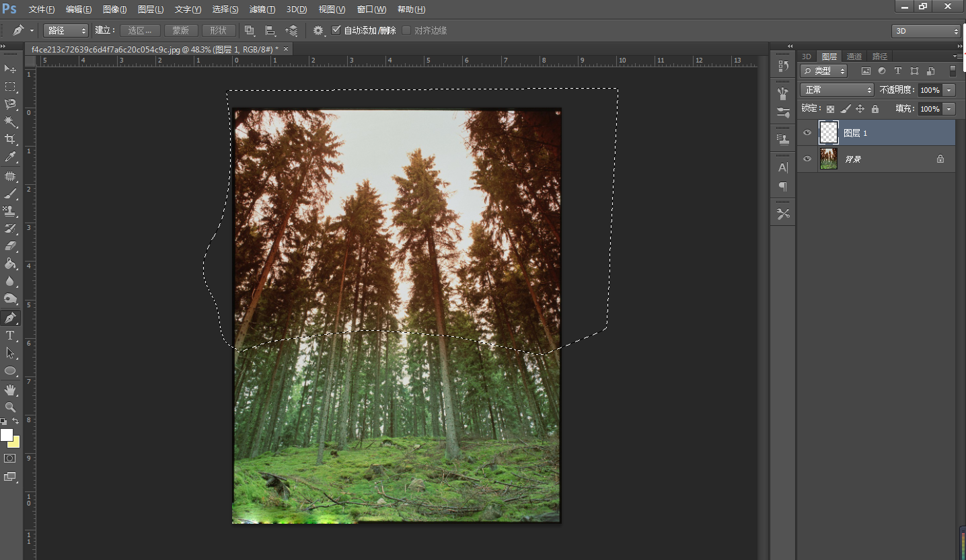The image size is (966, 560).
Task: Switch to the 通道 panel tab
Action: point(854,56)
